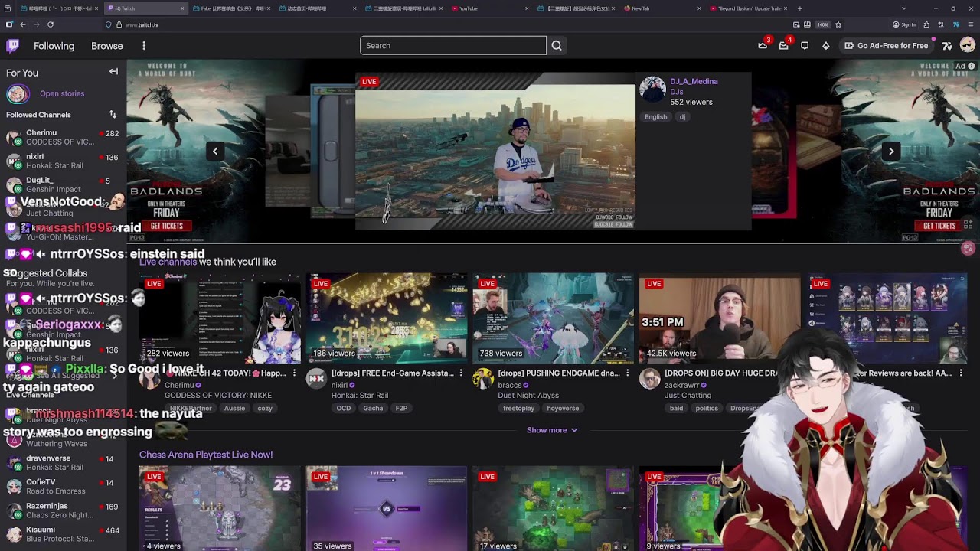The height and width of the screenshot is (551, 980).
Task: Click the English tag
Action: click(655, 117)
